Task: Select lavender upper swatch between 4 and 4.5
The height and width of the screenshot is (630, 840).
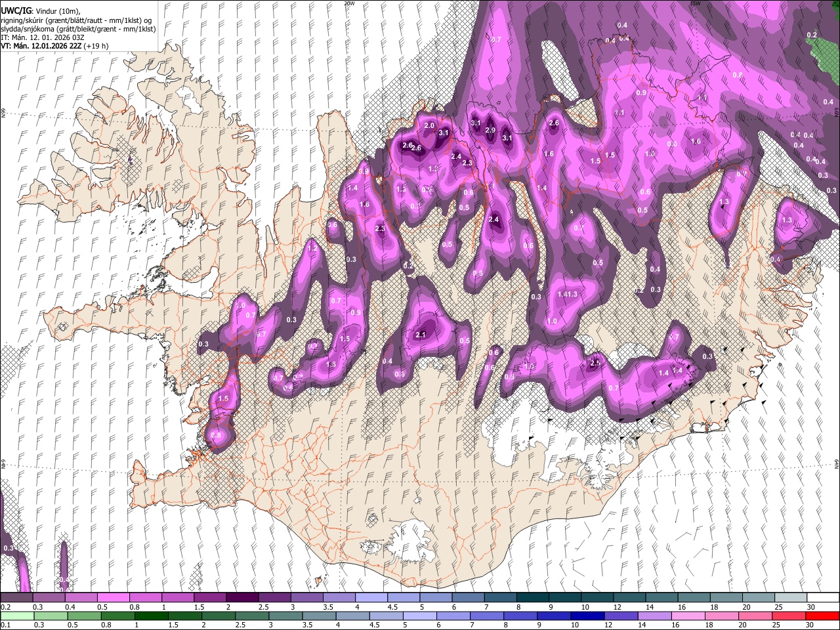Action: [371, 598]
